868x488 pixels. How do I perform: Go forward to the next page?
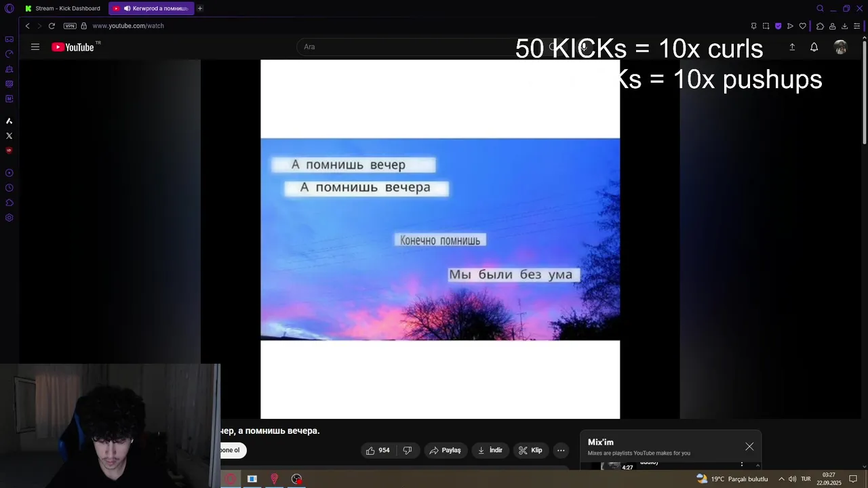[39, 26]
